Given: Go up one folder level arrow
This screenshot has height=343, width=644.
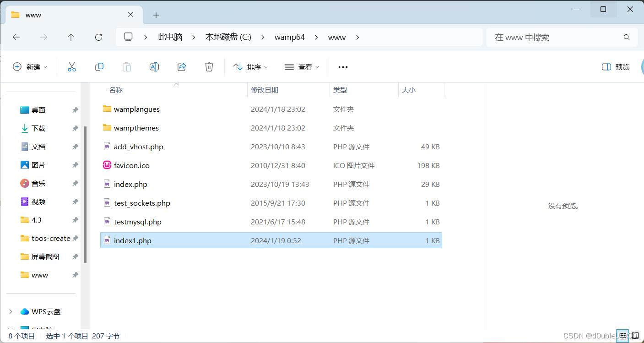Looking at the screenshot, I should coord(71,38).
